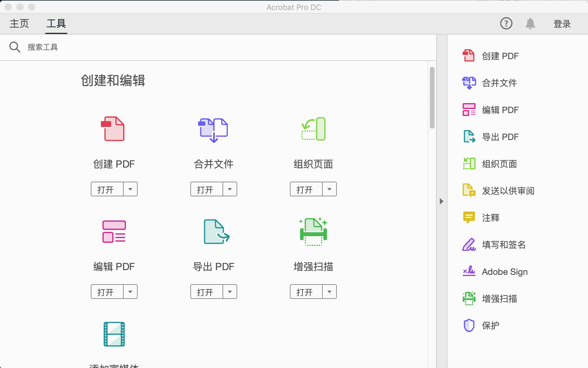Open the notifications bell icon
The image size is (588, 368).
530,23
